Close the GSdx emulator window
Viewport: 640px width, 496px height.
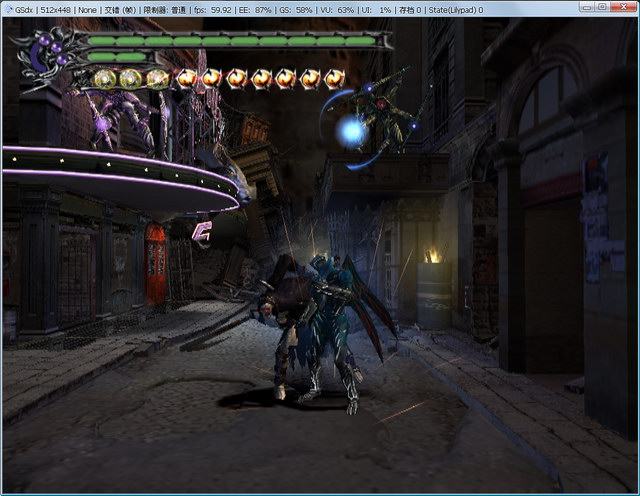[x=624, y=7]
